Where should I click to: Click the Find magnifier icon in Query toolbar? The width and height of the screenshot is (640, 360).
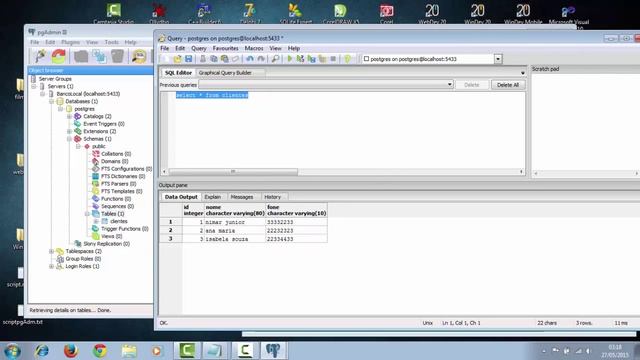tap(276, 59)
